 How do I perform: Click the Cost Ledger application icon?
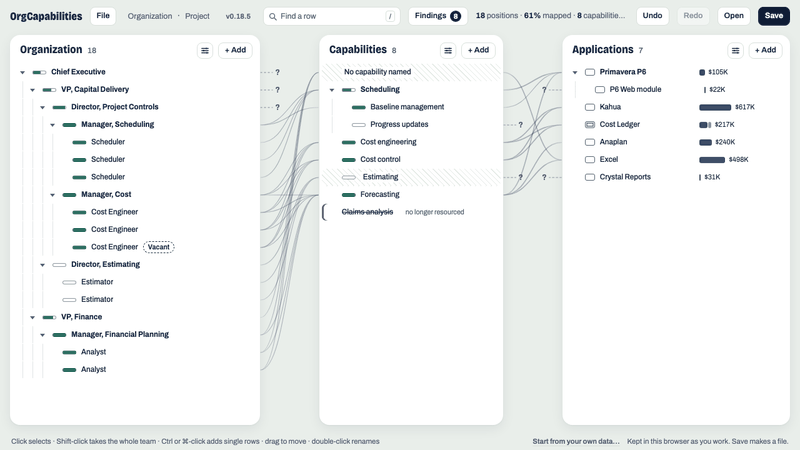click(x=590, y=124)
